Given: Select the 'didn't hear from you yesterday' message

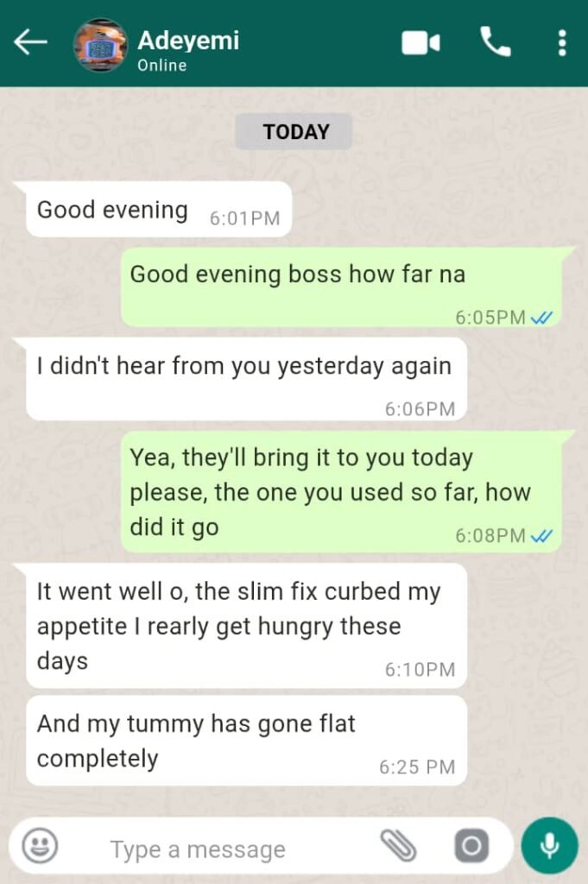Looking at the screenshot, I should [x=246, y=380].
